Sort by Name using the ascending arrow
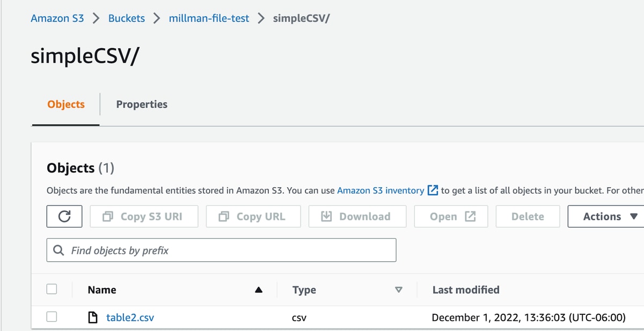 click(259, 290)
